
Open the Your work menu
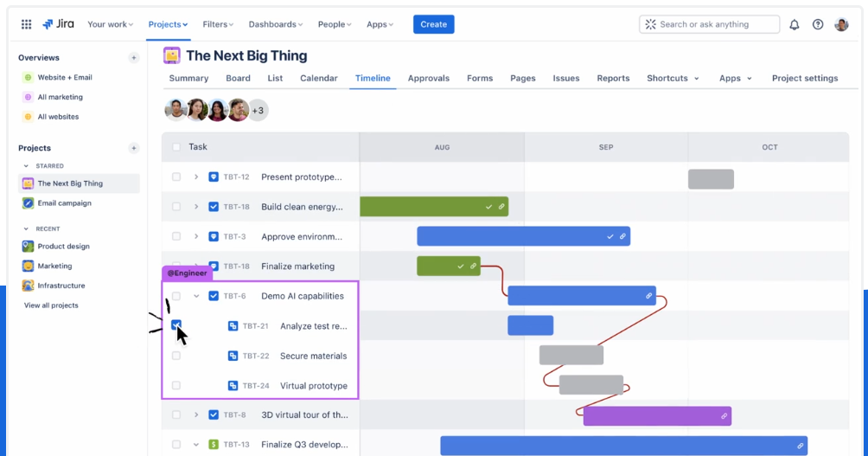pyautogui.click(x=110, y=24)
